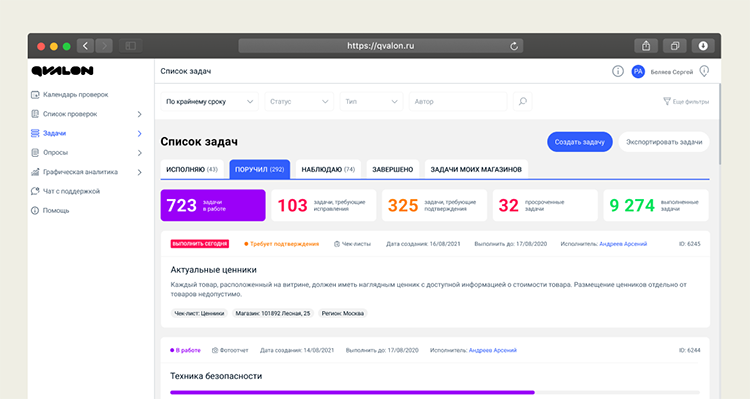Select the 723 задачи в работе card

point(213,205)
